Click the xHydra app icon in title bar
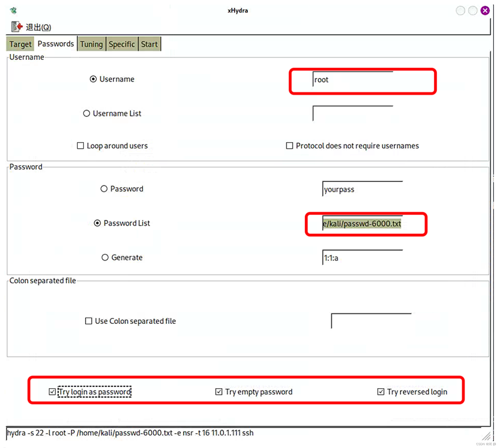 point(13,10)
